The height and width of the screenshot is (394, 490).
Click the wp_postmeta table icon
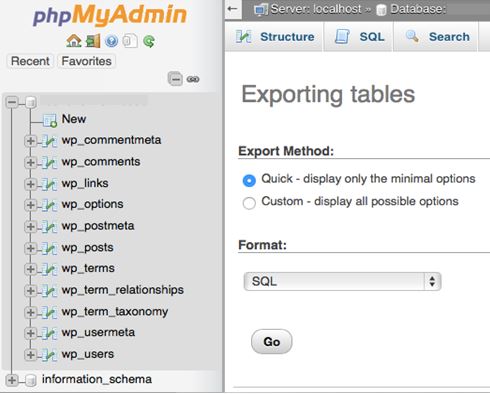tap(50, 227)
